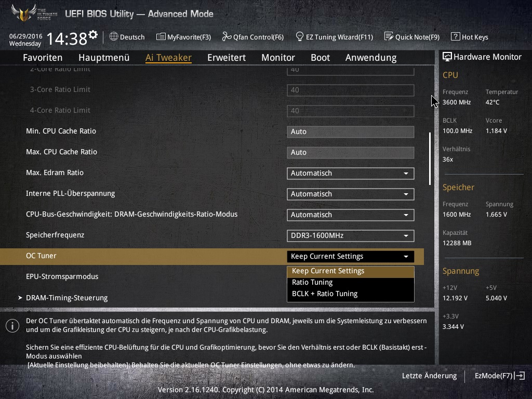Image resolution: width=532 pixels, height=399 pixels.
Task: Click Kapazität 12288 MB value
Action: click(457, 243)
